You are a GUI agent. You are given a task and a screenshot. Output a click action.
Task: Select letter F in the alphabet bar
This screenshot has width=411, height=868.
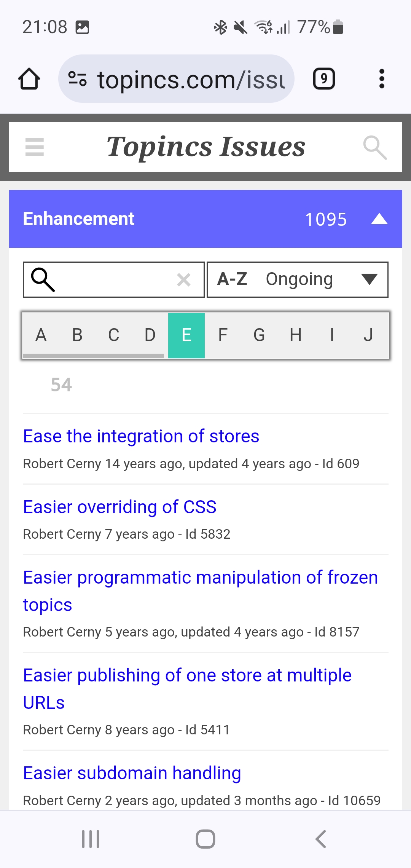click(x=223, y=335)
